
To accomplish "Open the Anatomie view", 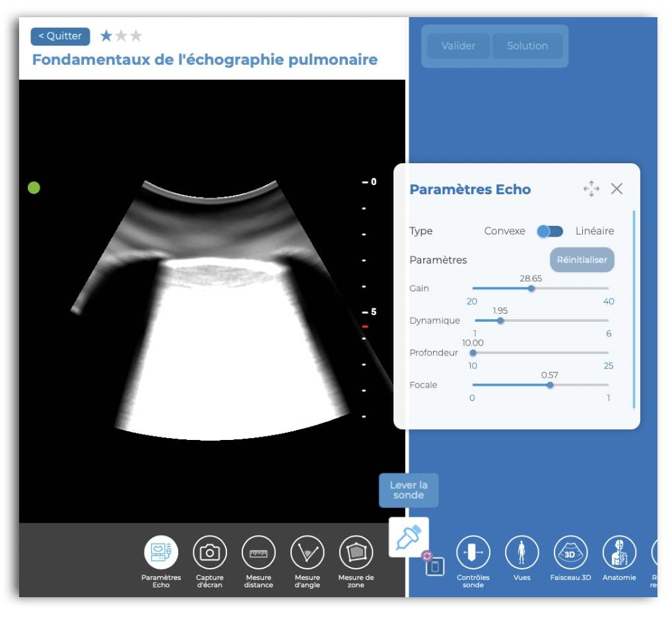I will 619,552.
